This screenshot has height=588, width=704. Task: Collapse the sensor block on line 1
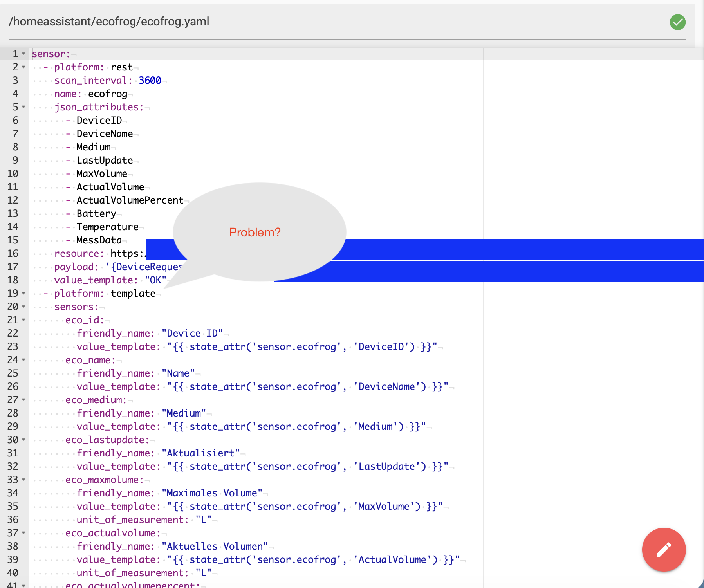pyautogui.click(x=23, y=54)
